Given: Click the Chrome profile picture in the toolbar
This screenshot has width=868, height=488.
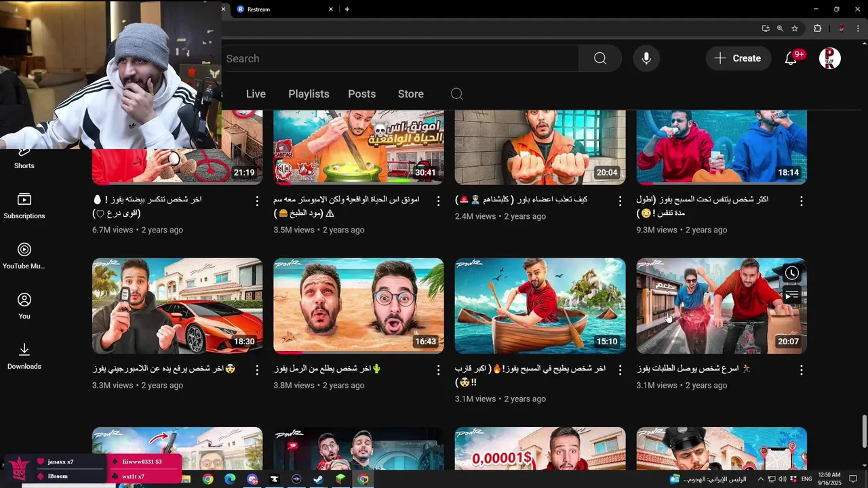Looking at the screenshot, I should (842, 28).
